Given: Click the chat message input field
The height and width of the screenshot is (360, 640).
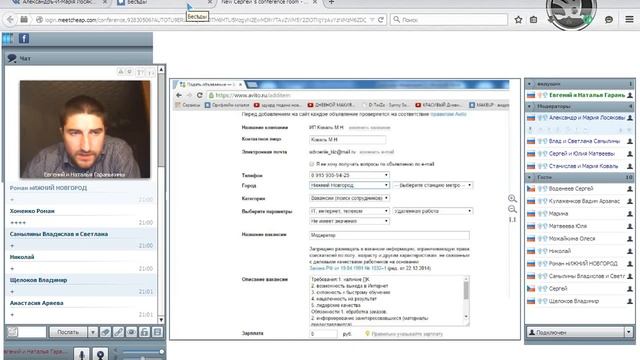Looking at the screenshot, I should point(33,332).
